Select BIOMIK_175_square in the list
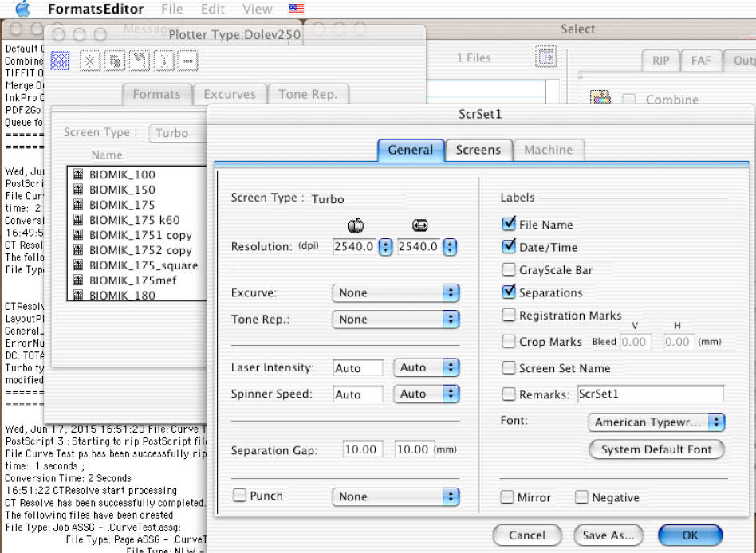The height and width of the screenshot is (553, 756). [x=144, y=265]
